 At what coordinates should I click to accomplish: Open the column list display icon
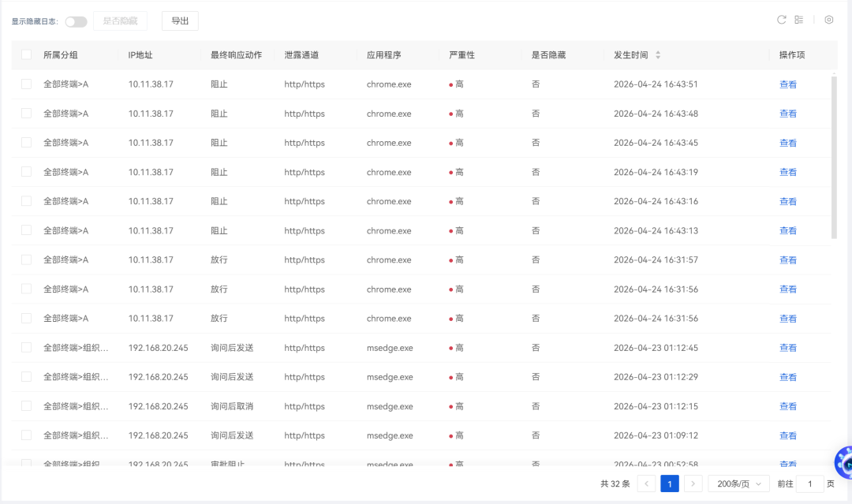(799, 20)
